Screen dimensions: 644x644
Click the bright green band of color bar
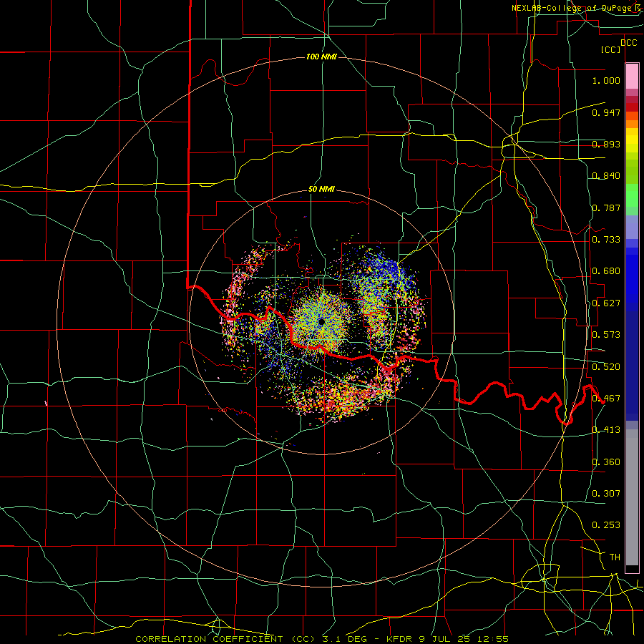click(632, 195)
